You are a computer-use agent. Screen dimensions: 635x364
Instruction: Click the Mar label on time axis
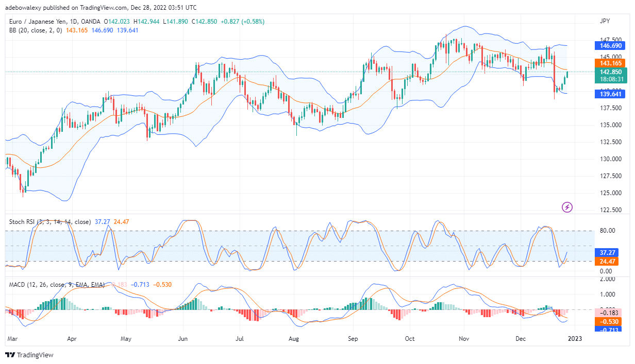[13, 339]
